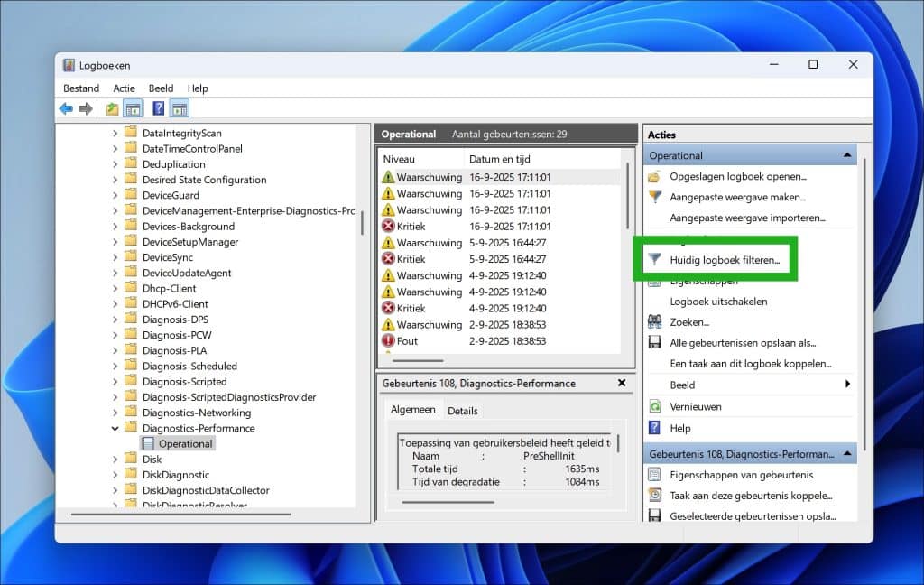The width and height of the screenshot is (924, 585).
Task: Expand the Dhcp-Client folder chevron
Action: (115, 288)
